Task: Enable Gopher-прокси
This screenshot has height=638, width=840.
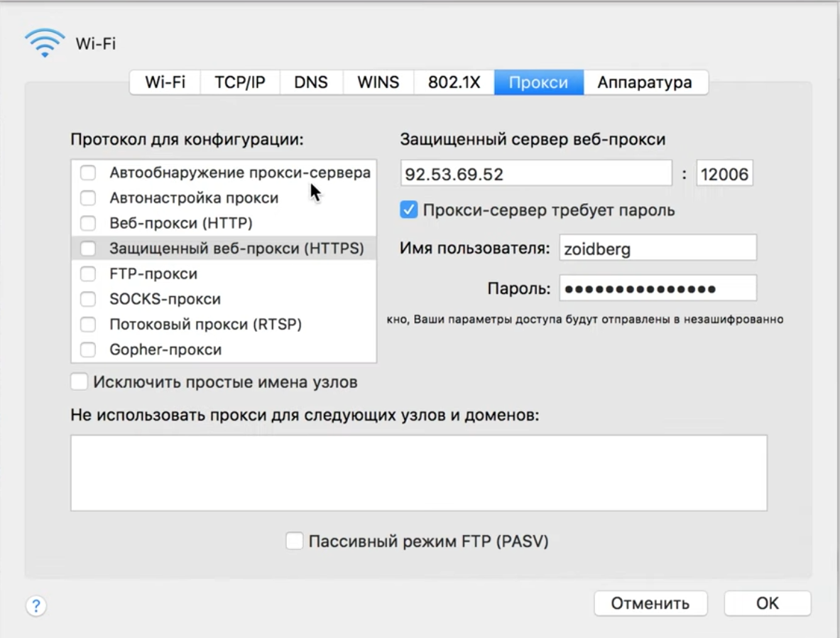Action: point(88,349)
